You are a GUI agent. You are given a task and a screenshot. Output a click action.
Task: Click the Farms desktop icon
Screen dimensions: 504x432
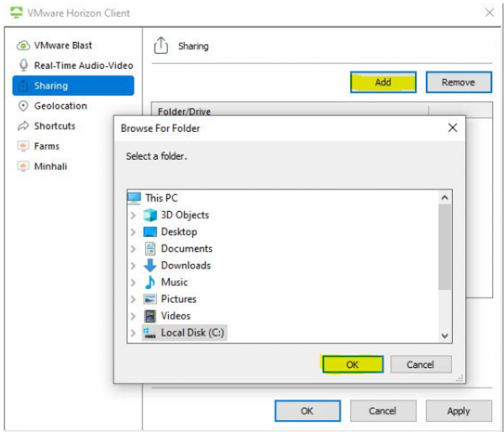click(x=24, y=146)
